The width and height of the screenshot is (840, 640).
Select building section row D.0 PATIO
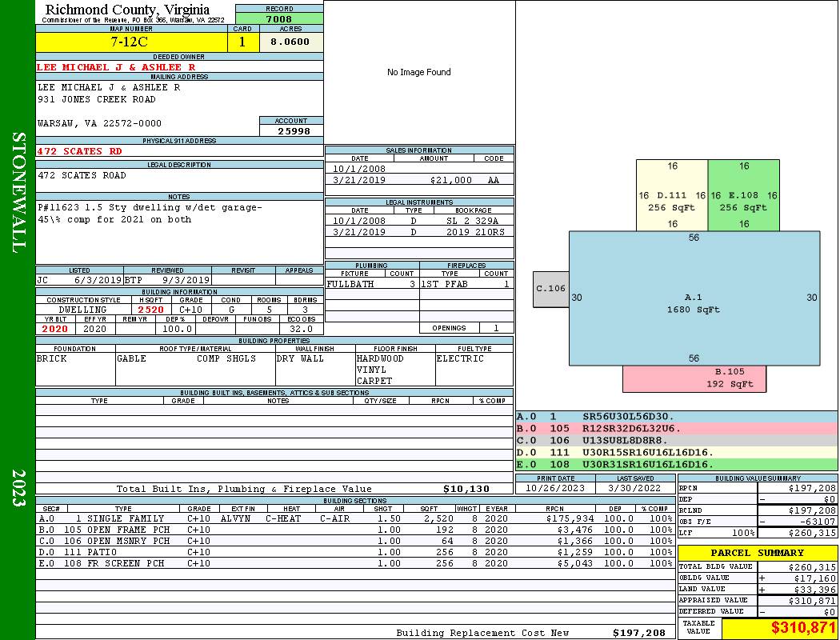(x=356, y=552)
